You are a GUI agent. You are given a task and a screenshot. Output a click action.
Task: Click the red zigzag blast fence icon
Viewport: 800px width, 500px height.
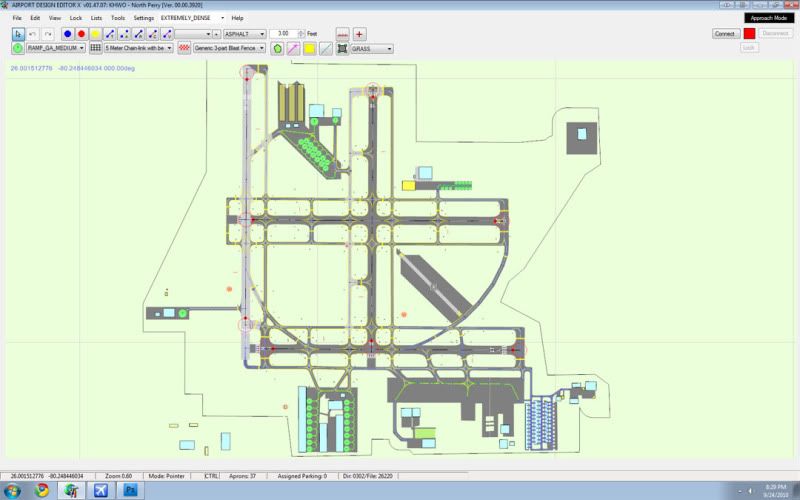point(184,48)
